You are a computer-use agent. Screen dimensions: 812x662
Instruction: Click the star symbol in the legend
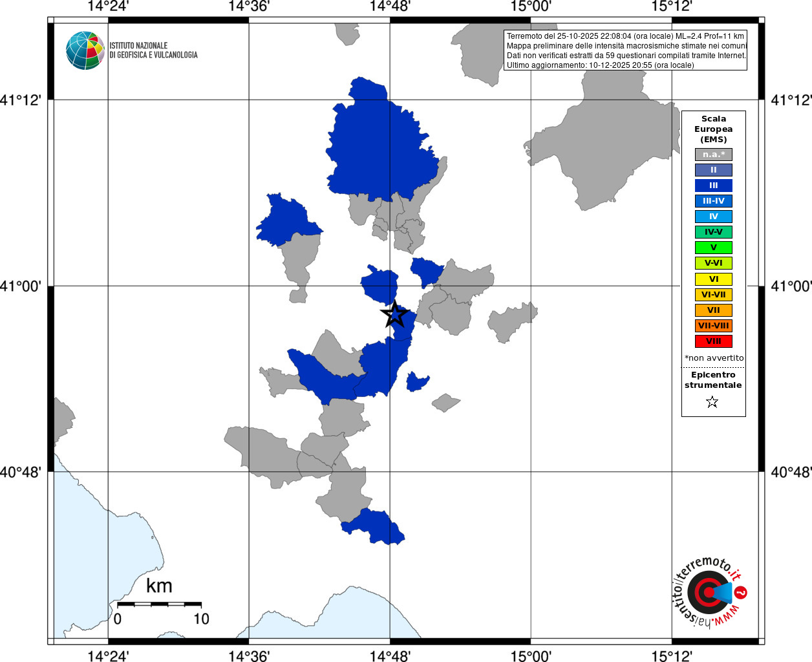pyautogui.click(x=712, y=402)
